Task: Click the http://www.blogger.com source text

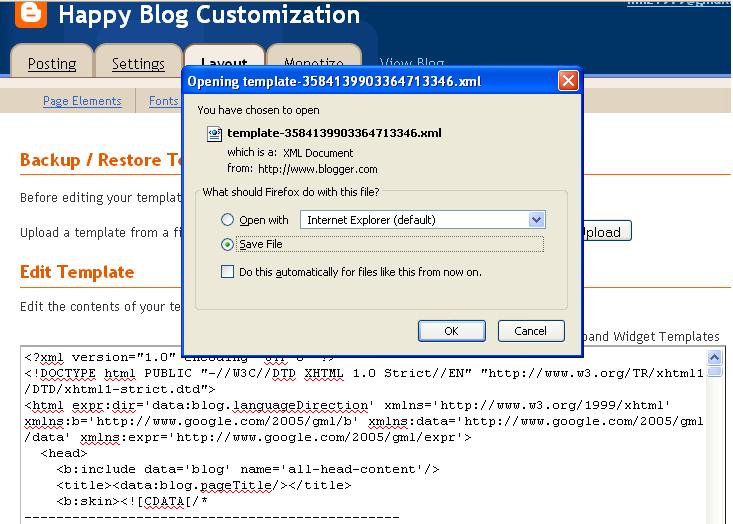Action: tap(318, 169)
